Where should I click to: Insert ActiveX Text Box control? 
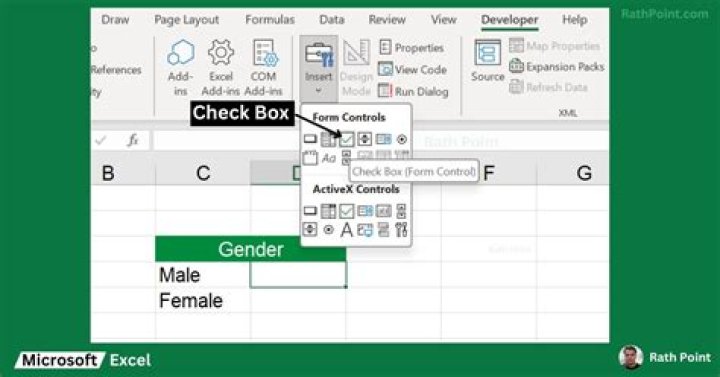click(383, 211)
